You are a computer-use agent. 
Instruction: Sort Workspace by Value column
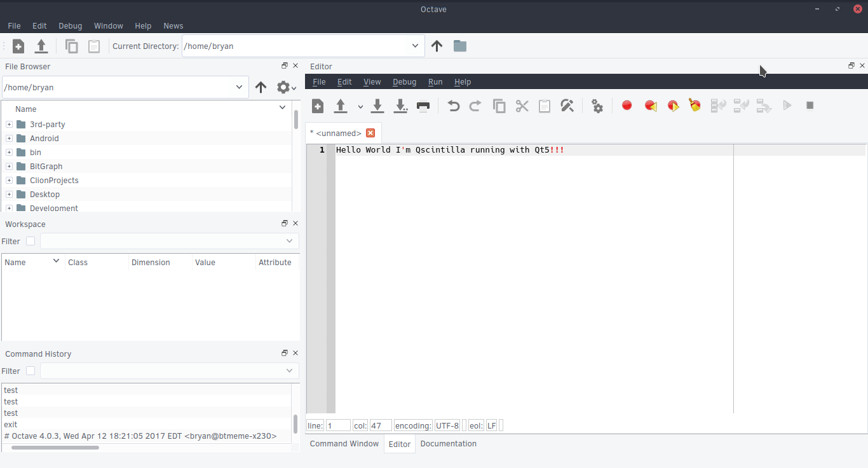click(x=224, y=262)
